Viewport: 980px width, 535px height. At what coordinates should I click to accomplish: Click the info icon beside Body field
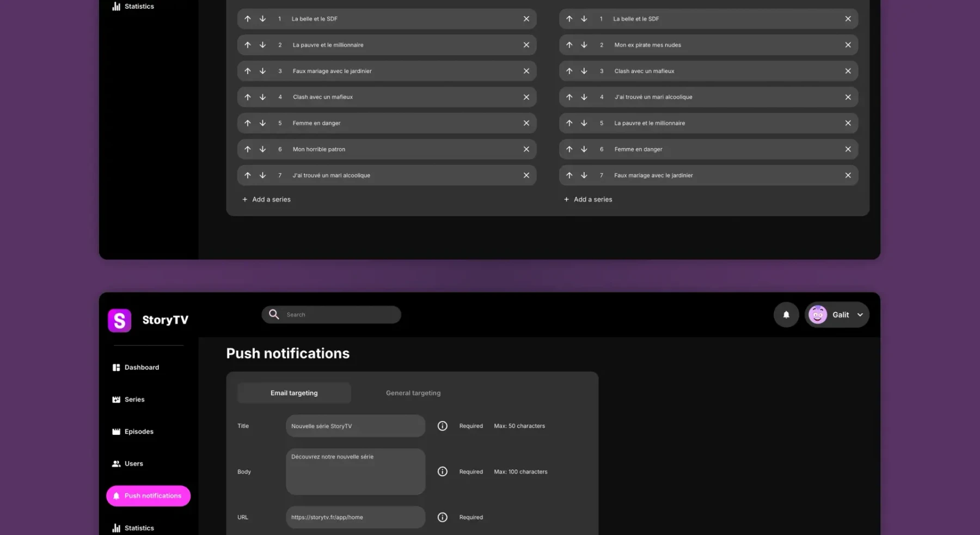coord(443,472)
